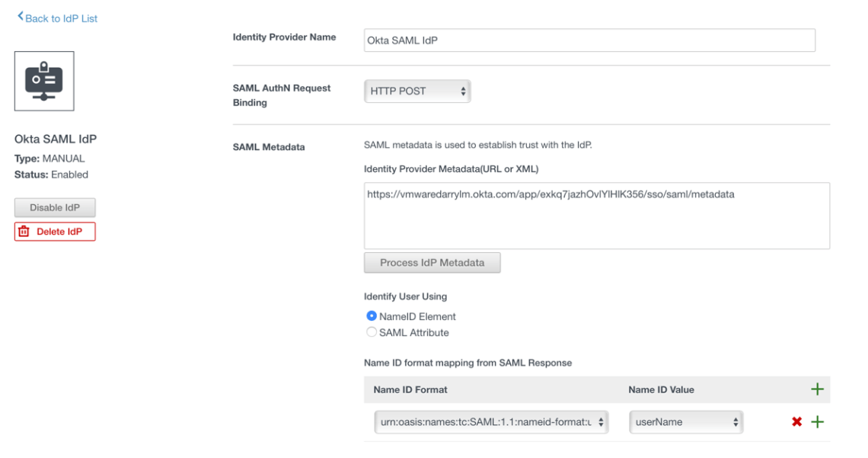Open the SAML AuthN Request Binding dropdown
868x458 pixels.
click(x=417, y=90)
